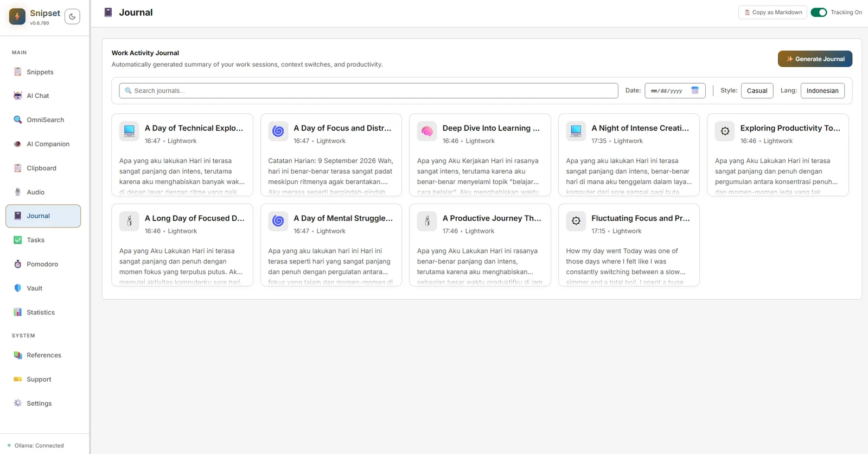Click the Settings gear icon
This screenshot has width=868, height=454.
18,403
